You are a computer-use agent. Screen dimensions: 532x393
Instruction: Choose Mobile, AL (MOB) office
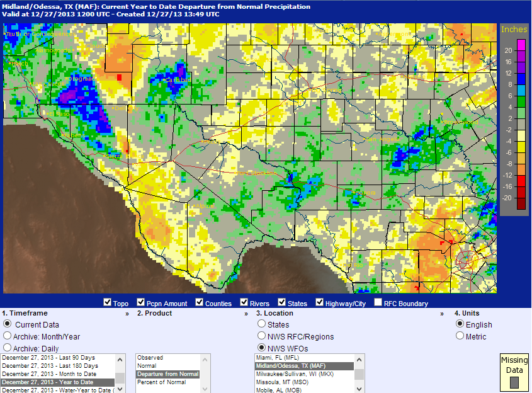click(296, 390)
